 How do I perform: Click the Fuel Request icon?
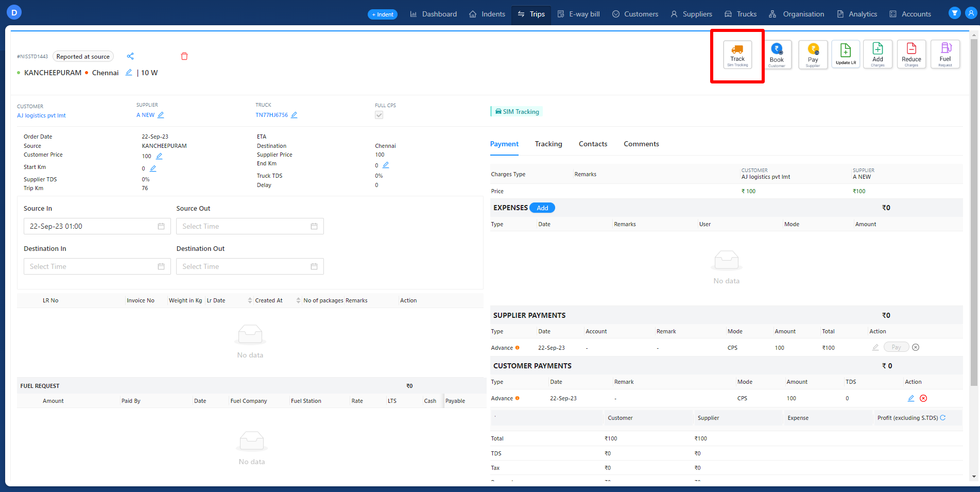tap(945, 55)
